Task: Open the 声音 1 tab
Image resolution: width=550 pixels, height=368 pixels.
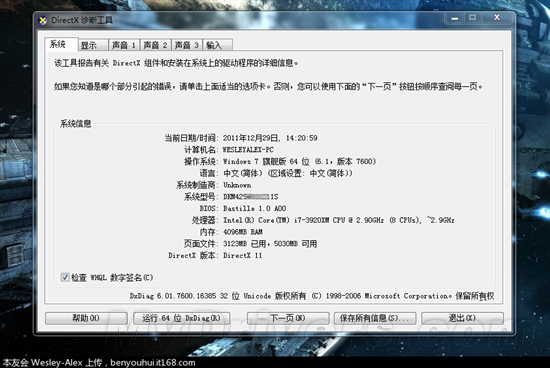Action: click(124, 45)
